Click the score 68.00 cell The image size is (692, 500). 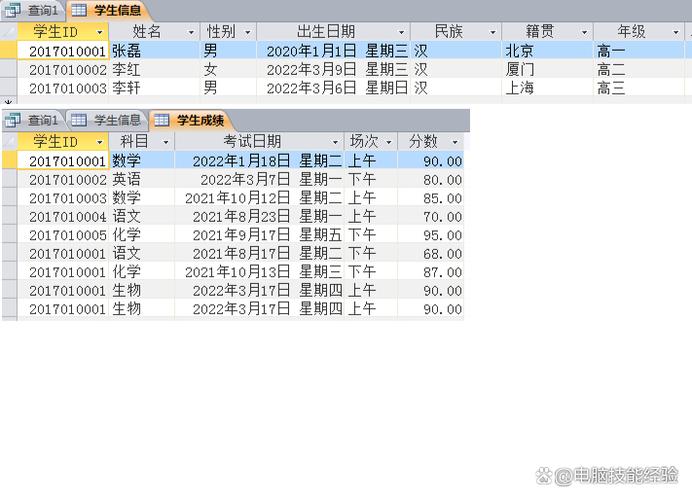431,253
